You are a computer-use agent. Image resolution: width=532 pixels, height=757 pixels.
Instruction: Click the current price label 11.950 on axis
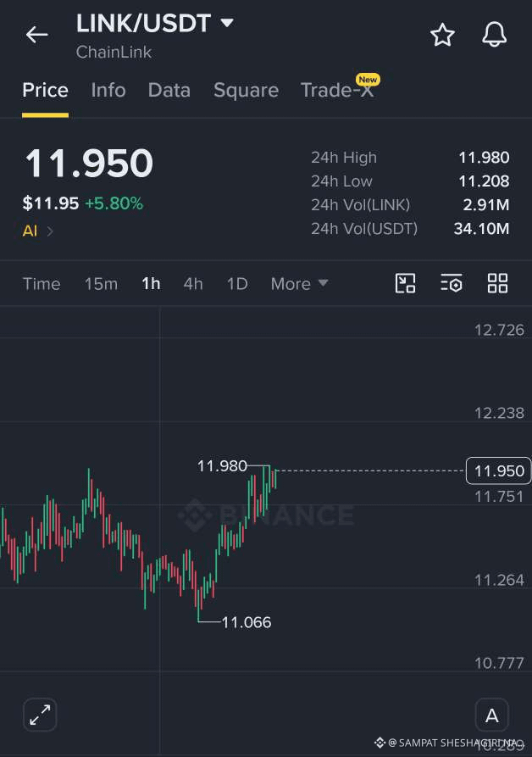[x=499, y=470]
